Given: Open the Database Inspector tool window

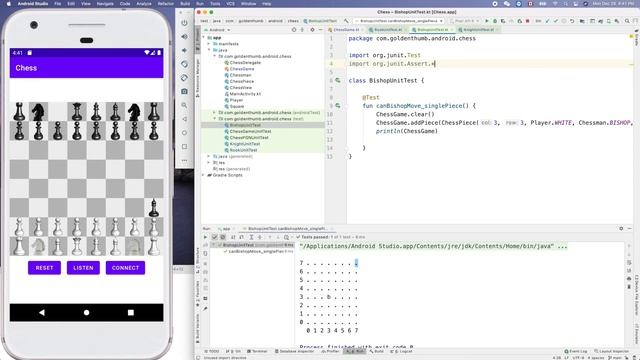Looking at the screenshot, I should [294, 351].
